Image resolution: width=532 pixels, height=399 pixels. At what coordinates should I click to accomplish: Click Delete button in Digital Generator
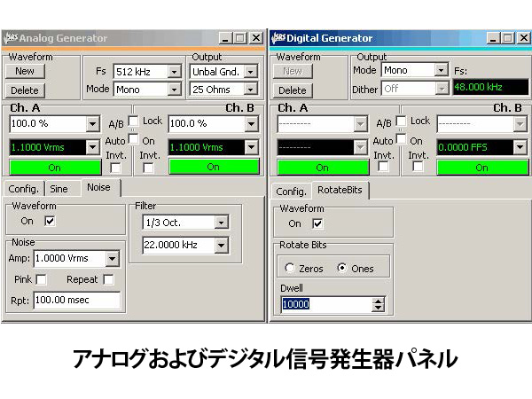[x=293, y=90]
